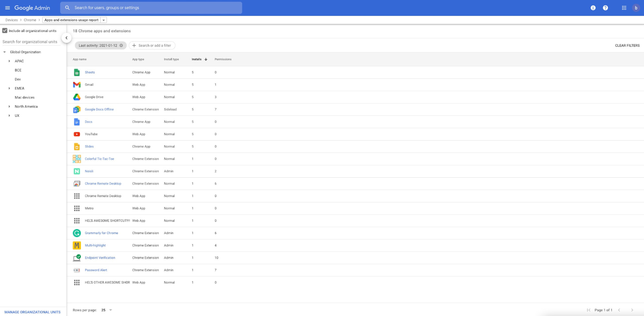Click the YouTube app icon

click(x=77, y=134)
